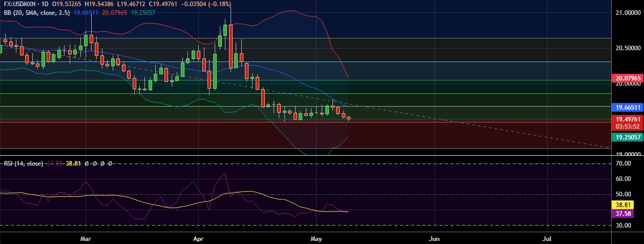Click the Apr label on time axis
Screen dimensions: 644x244
pos(199,239)
